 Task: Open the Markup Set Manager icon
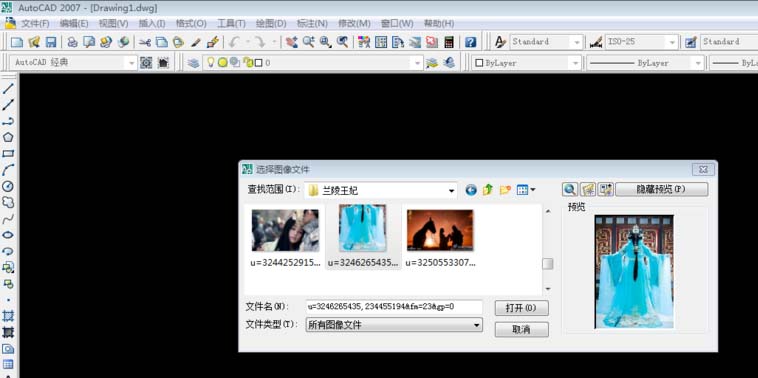432,42
